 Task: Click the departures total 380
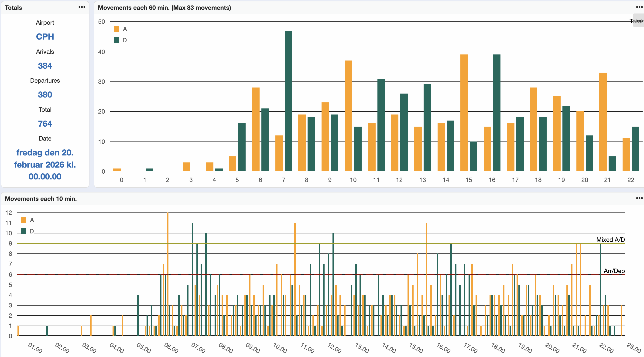click(x=45, y=95)
